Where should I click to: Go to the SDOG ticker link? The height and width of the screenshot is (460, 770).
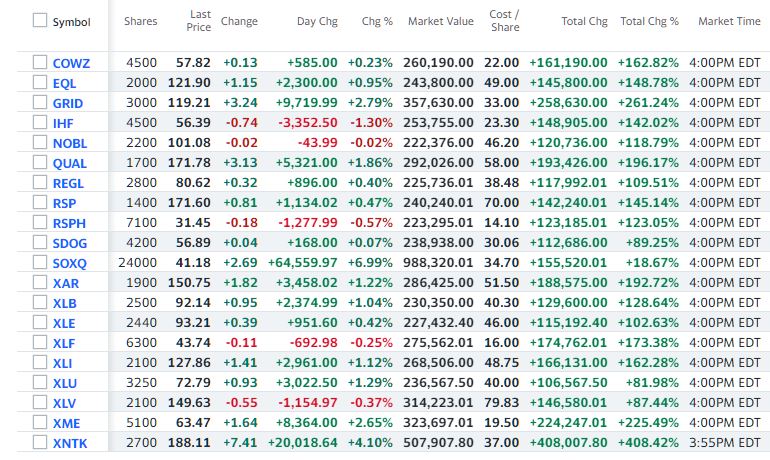coord(70,243)
